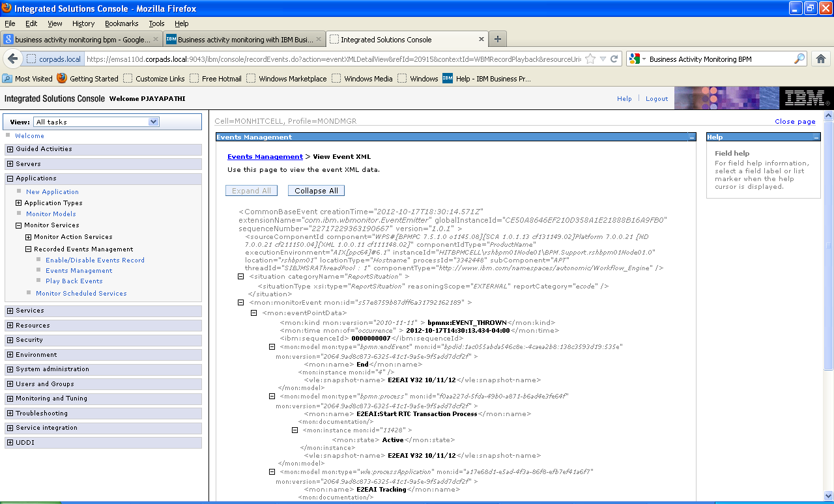
Task: Open the Firefox home page icon
Action: click(x=820, y=59)
